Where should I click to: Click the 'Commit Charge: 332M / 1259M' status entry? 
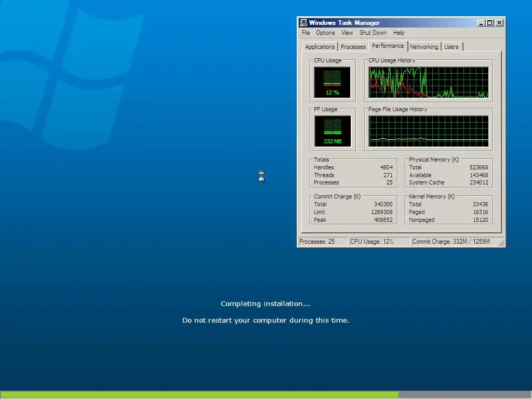pyautogui.click(x=454, y=242)
